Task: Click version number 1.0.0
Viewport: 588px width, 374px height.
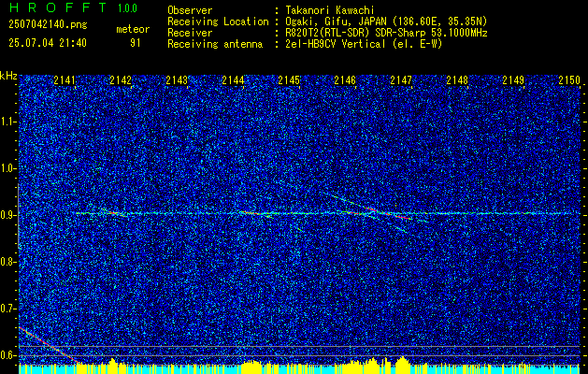Action: click(127, 8)
